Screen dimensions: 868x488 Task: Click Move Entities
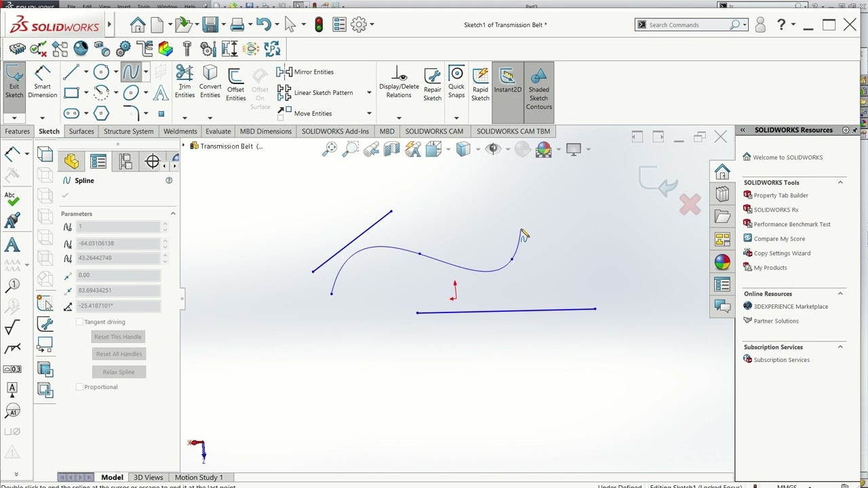pyautogui.click(x=304, y=113)
